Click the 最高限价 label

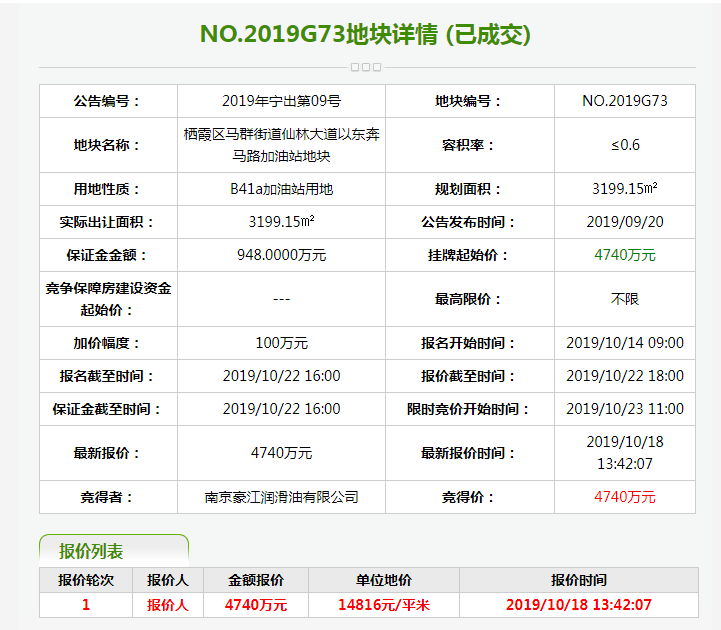[x=469, y=299]
